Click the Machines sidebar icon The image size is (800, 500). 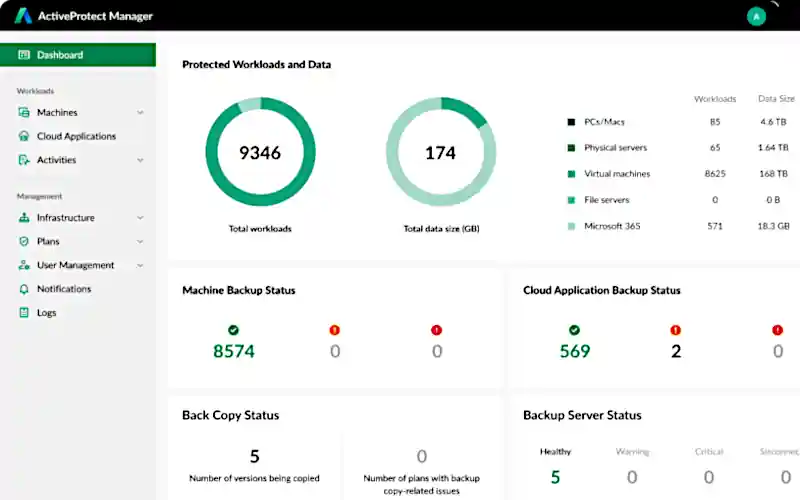(23, 112)
